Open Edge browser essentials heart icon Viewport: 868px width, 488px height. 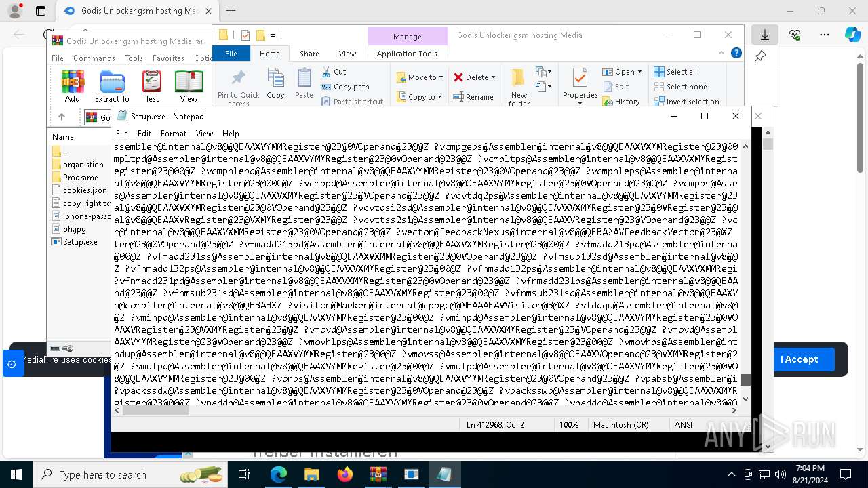[x=795, y=35]
